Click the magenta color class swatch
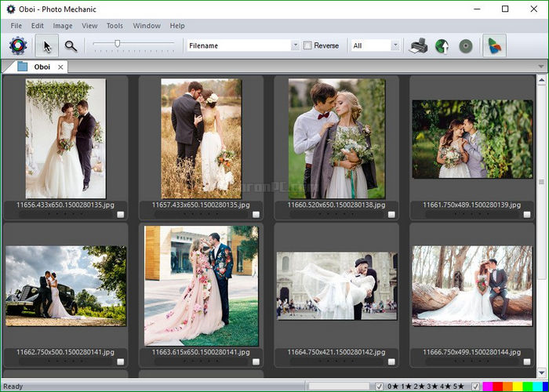Viewport: 549px width, 392px height. pos(488,387)
